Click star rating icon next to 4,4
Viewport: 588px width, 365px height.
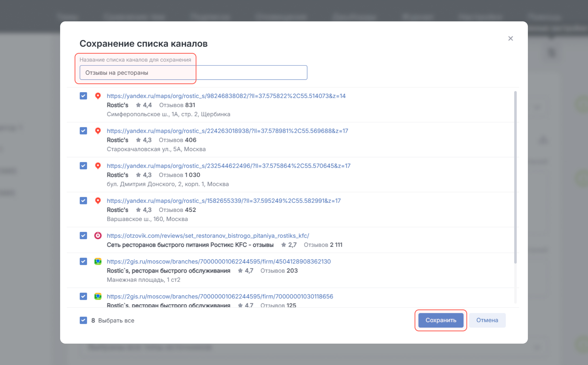point(138,105)
